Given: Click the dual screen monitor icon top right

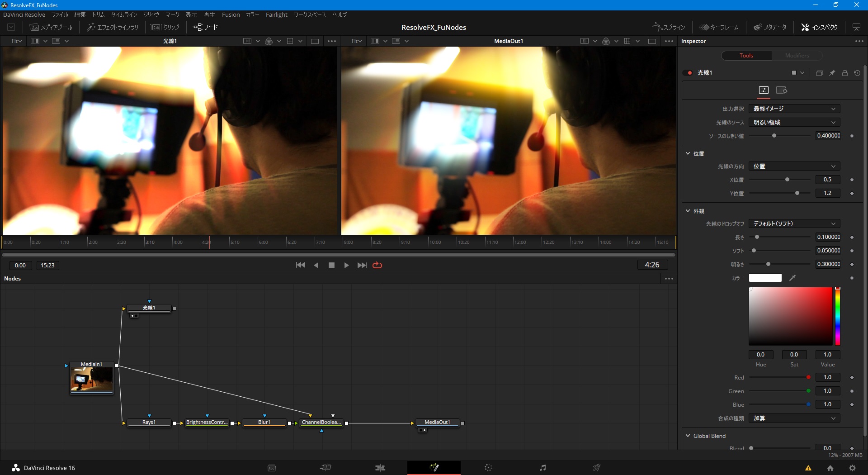Looking at the screenshot, I should (856, 27).
